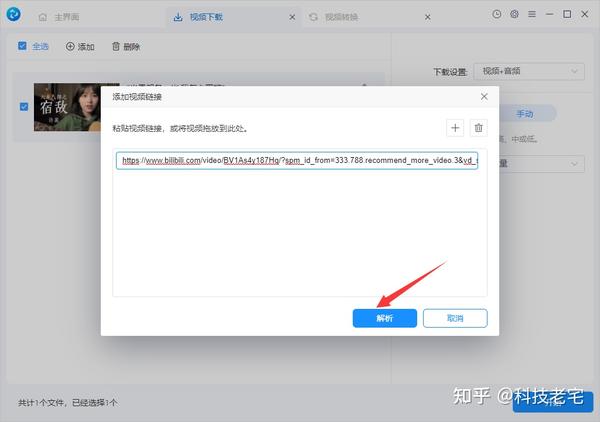Image resolution: width=600 pixels, height=422 pixels.
Task: Click the 粘贴视频链接 instruction text
Action: tap(181, 129)
